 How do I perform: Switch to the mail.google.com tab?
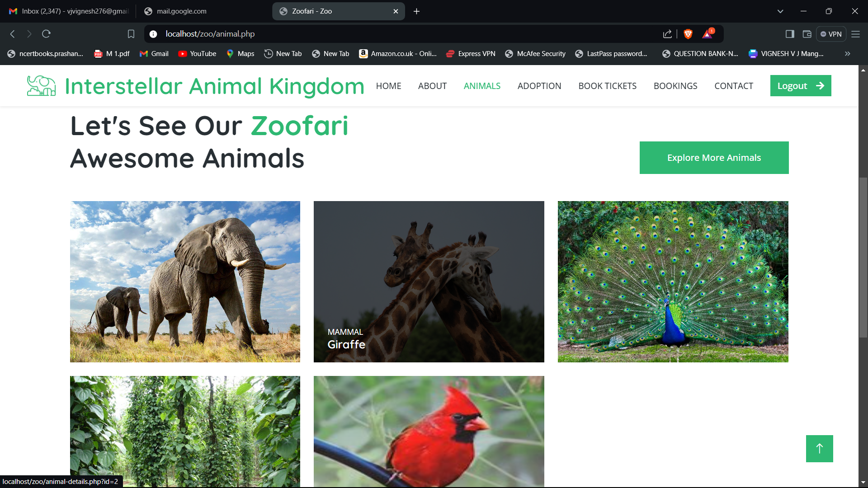203,11
